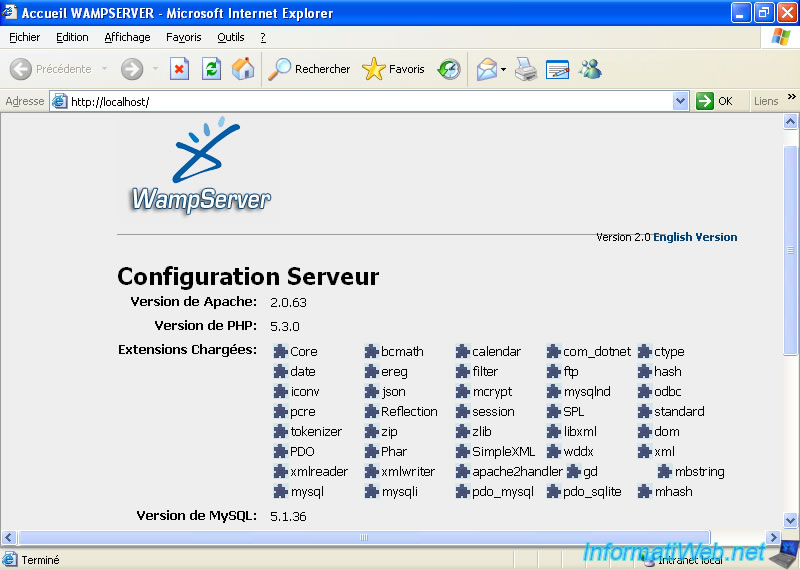Click the Mail envelope icon
Viewport: 800px width, 570px height.
pos(486,69)
